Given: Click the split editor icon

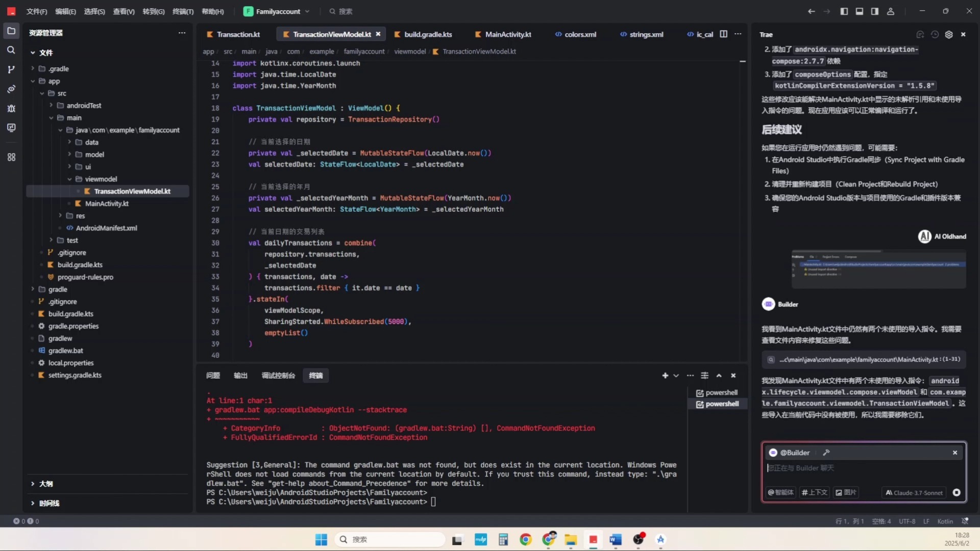Looking at the screenshot, I should click(723, 34).
